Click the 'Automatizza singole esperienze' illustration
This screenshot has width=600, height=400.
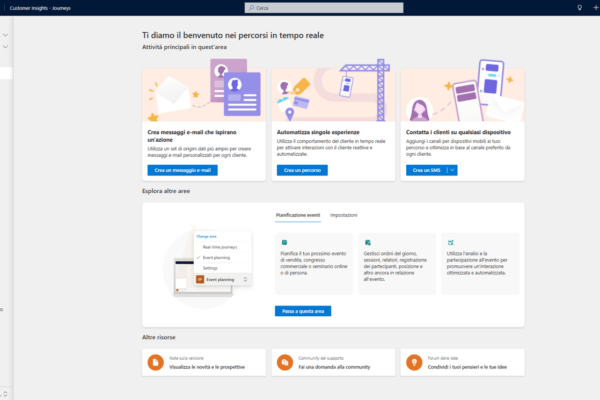click(x=333, y=90)
